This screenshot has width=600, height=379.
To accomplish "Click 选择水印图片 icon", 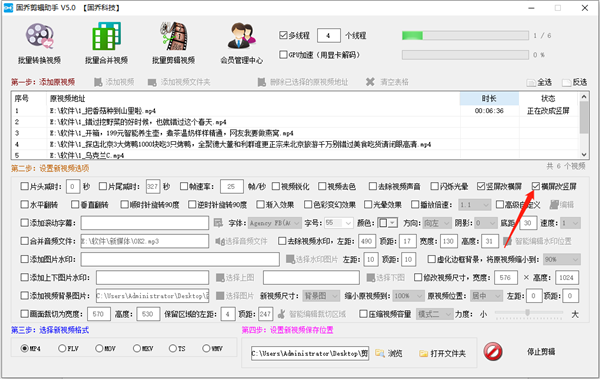I will coord(290,260).
